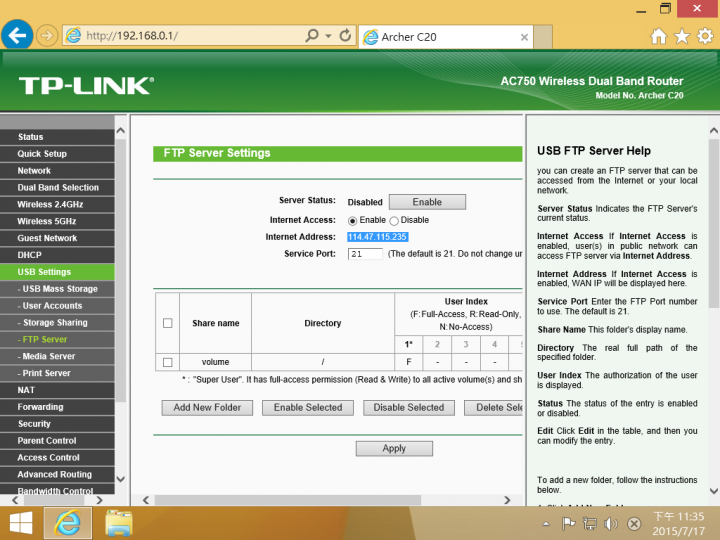This screenshot has width=720, height=540.
Task: Open Advanced Routing menu item
Action: coord(57,474)
